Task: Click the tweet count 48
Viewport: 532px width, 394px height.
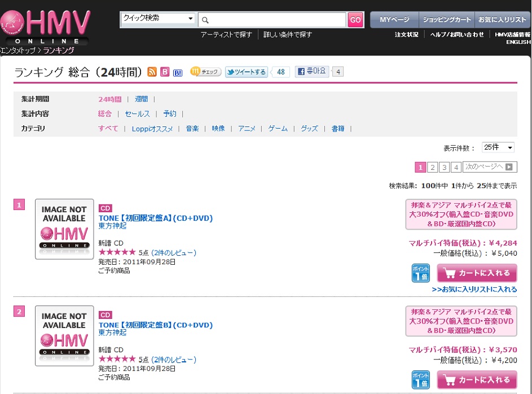Action: pyautogui.click(x=281, y=72)
